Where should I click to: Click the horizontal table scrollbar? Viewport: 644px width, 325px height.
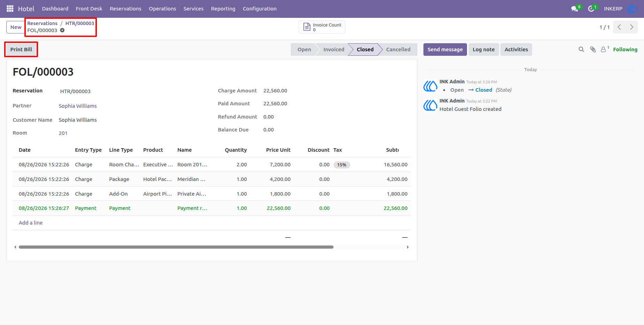click(x=176, y=247)
